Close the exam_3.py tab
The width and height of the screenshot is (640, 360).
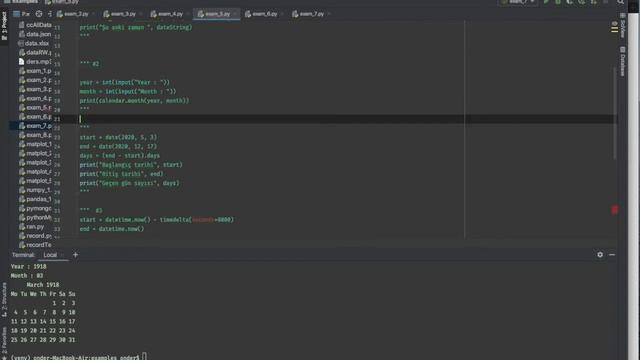coord(141,14)
